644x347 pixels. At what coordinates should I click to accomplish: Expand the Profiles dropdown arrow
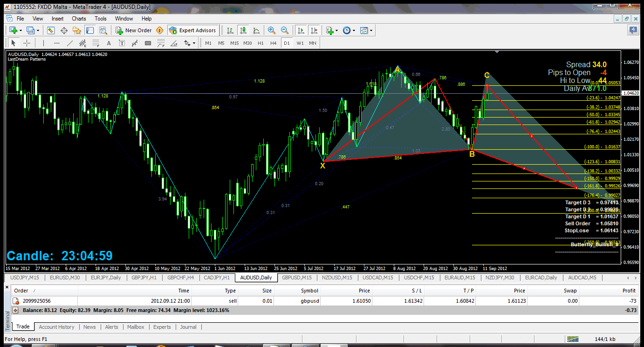pos(38,30)
